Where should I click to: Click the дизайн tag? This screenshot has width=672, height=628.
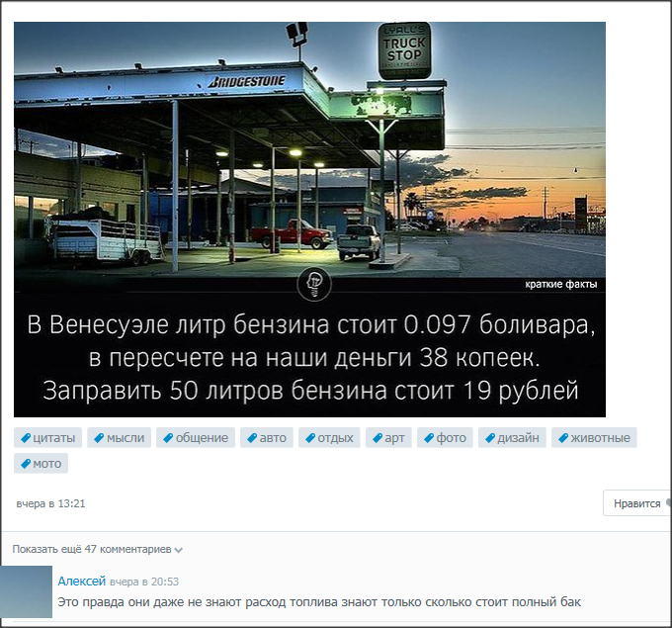(x=512, y=438)
